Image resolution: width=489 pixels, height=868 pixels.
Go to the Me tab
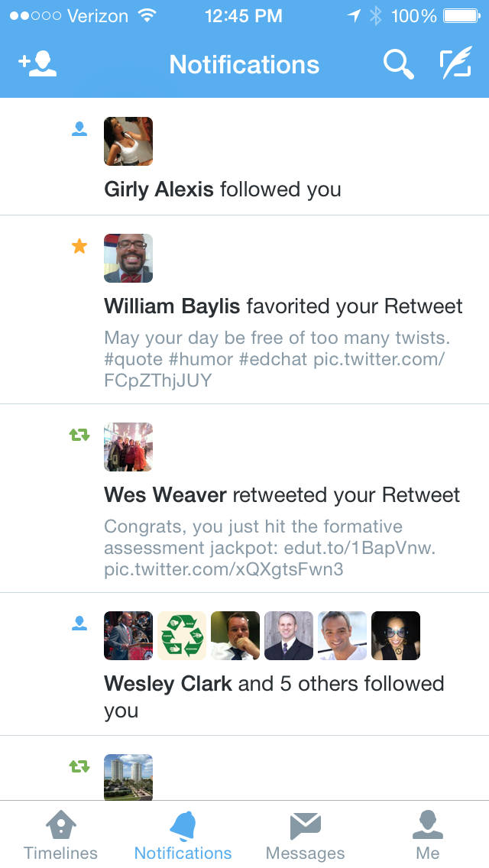tap(428, 835)
